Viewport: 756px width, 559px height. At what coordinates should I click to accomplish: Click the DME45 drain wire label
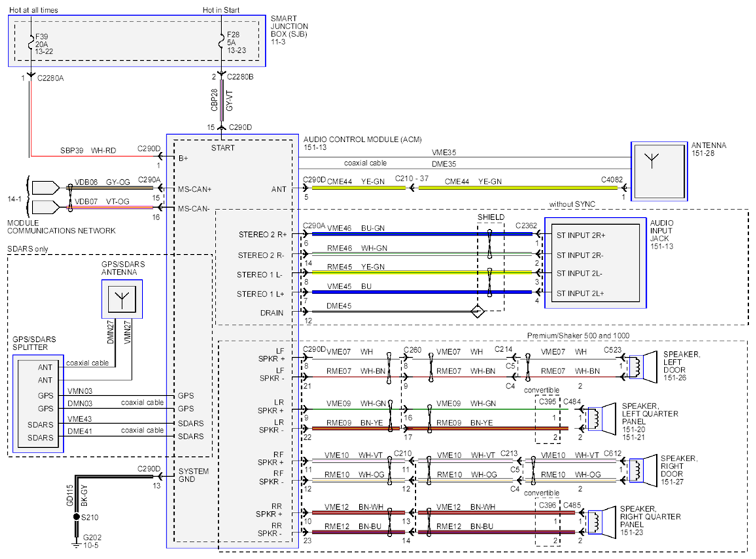tap(339, 306)
